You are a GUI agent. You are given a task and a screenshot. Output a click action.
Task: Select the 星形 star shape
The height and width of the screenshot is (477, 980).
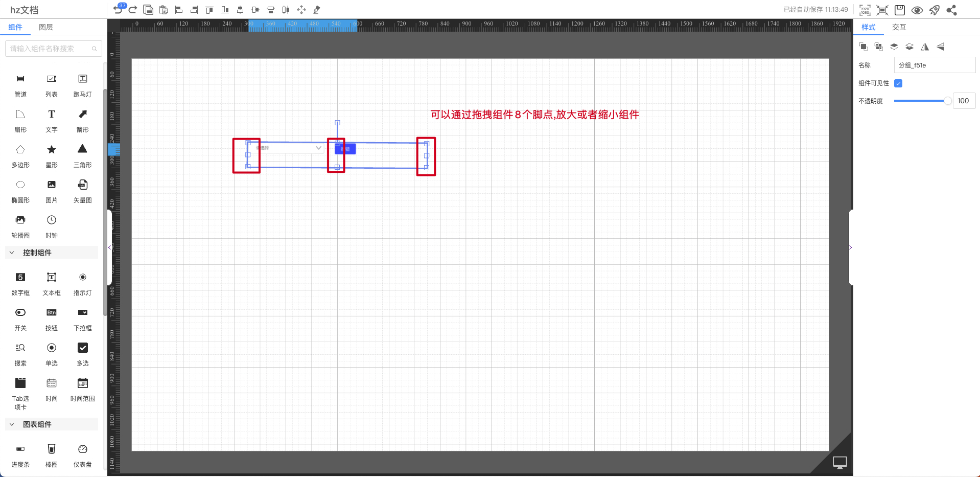(x=52, y=156)
